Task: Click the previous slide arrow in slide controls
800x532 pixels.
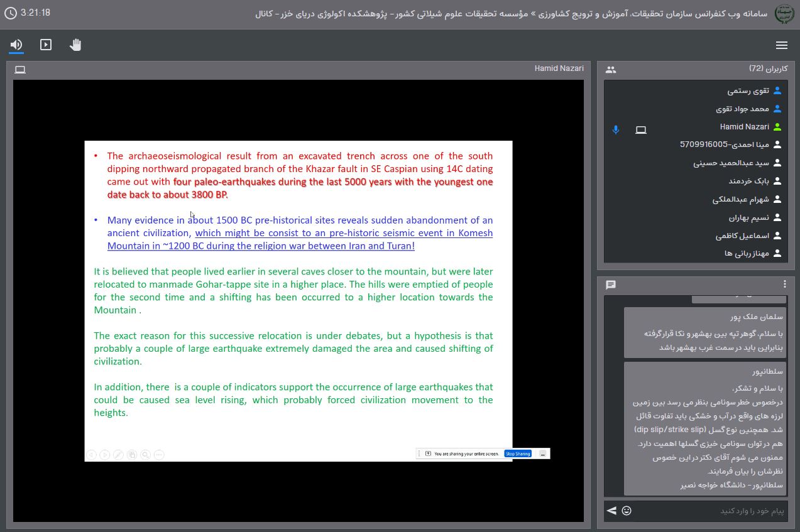Action: (91, 455)
